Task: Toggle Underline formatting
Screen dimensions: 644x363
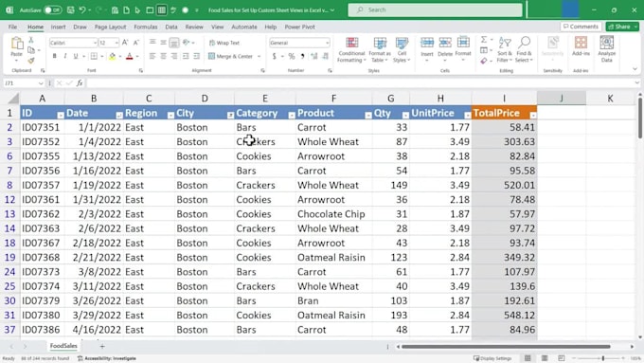Action: (76, 56)
